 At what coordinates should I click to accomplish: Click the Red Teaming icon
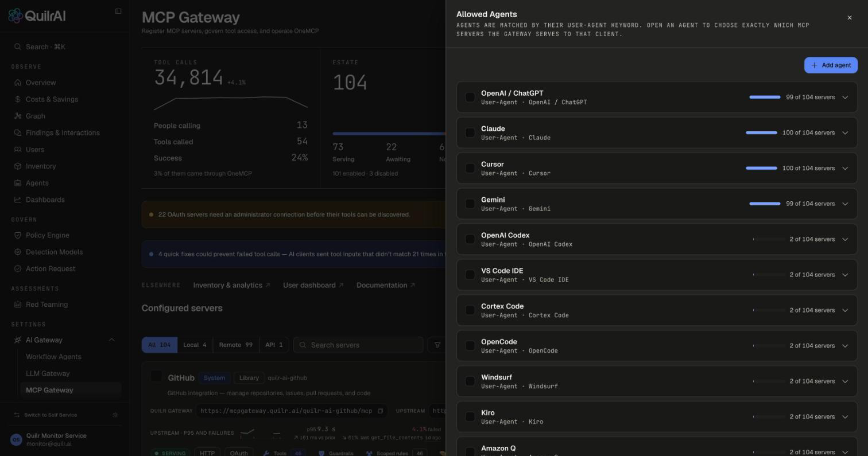(x=18, y=305)
